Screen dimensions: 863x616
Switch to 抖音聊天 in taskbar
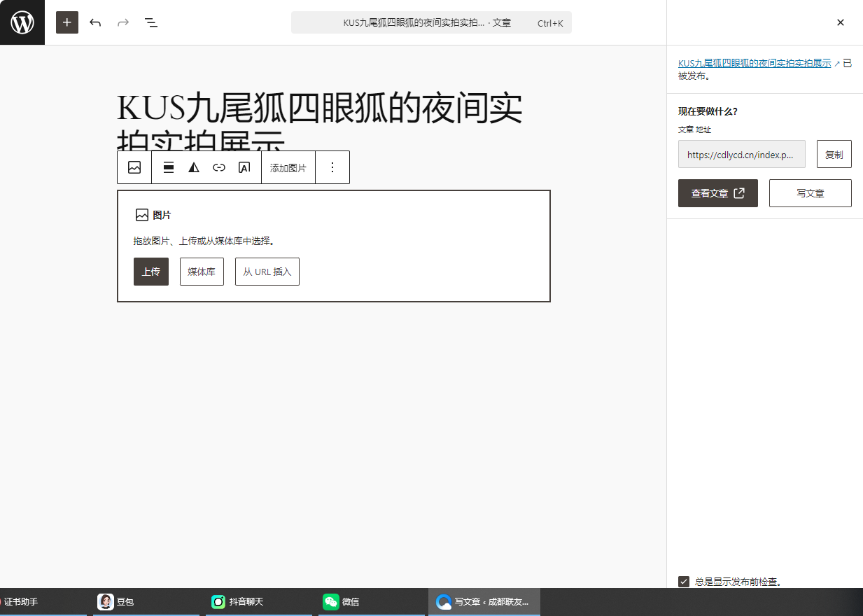[258, 602]
